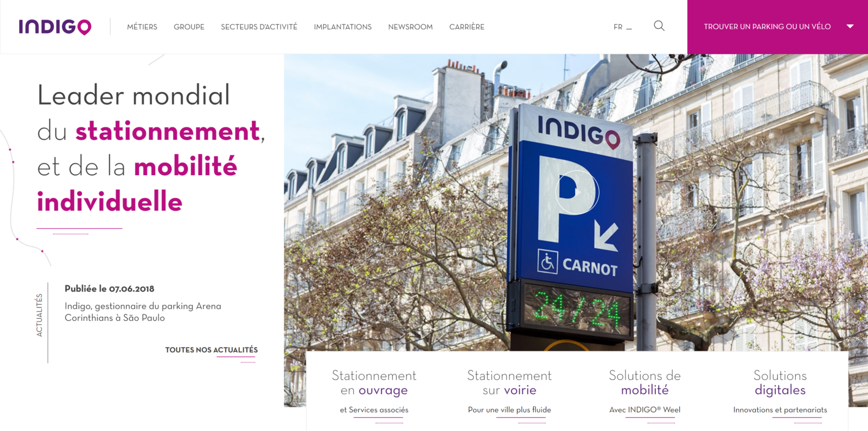The width and height of the screenshot is (868, 431).
Task: Open the FR language selector
Action: 622,27
